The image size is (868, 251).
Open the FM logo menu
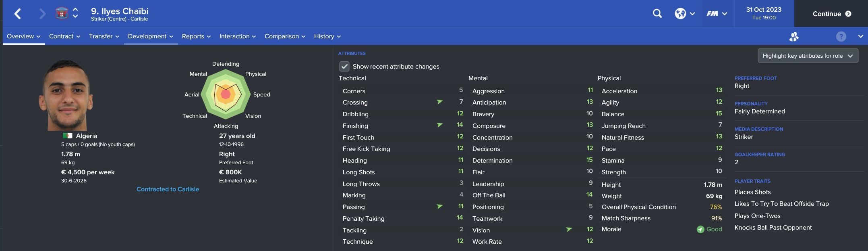click(717, 13)
